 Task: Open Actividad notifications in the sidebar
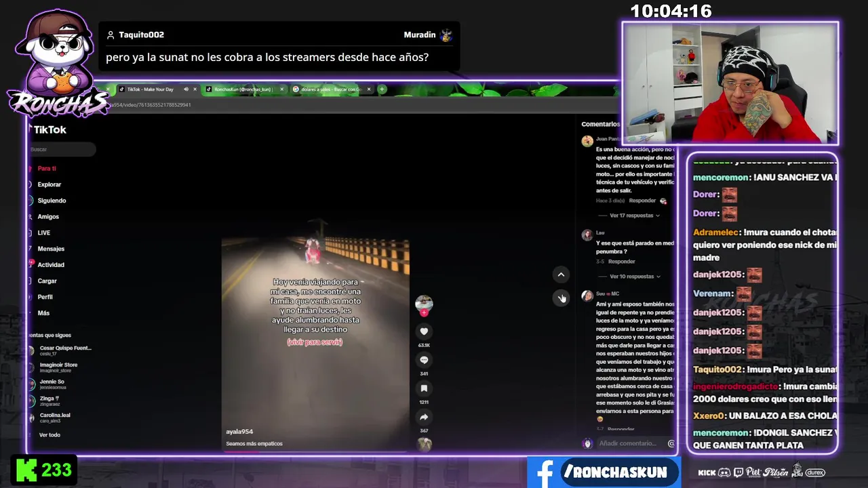[51, 265]
